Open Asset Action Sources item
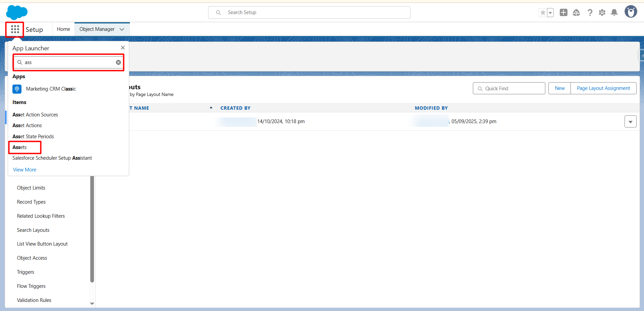The height and width of the screenshot is (311, 644). [35, 115]
